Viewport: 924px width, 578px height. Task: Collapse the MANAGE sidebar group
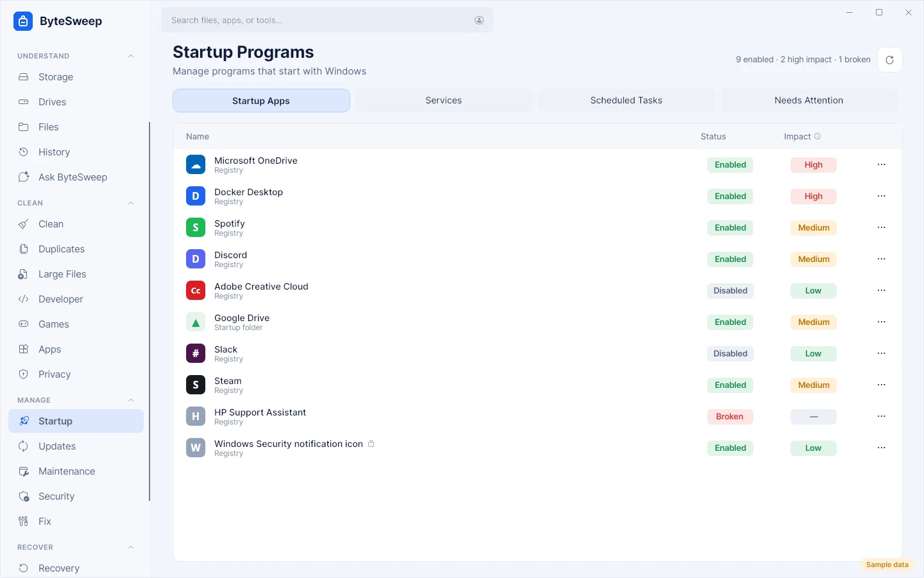(131, 400)
